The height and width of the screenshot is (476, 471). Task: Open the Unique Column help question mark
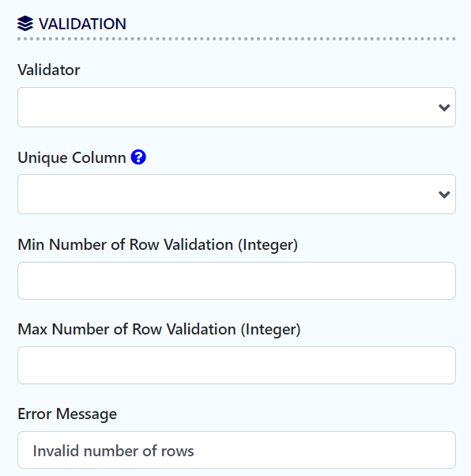(138, 157)
